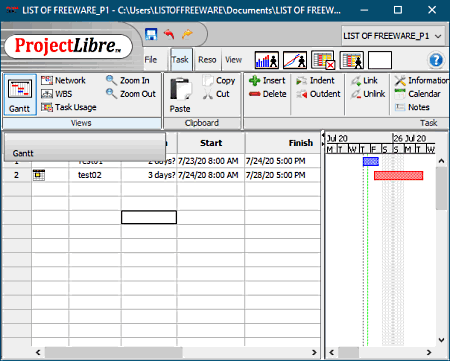This screenshot has width=450, height=361.
Task: Click the Delete task button
Action: point(268,94)
